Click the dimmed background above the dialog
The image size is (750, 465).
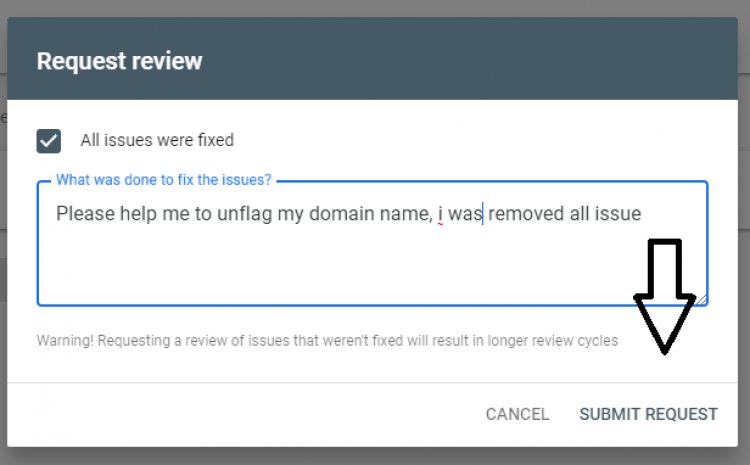pos(375,7)
